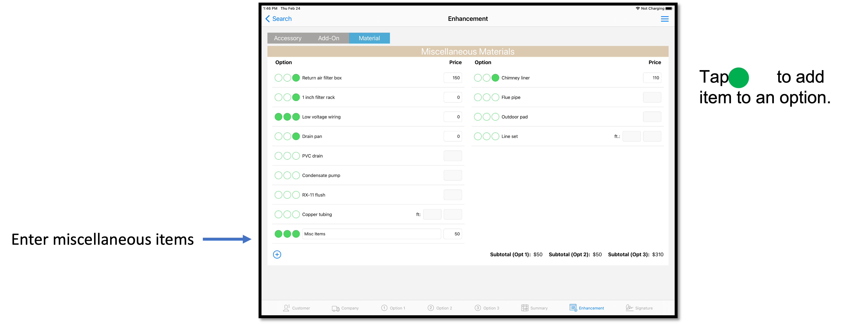Viewport: 868px width, 324px height.
Task: Switch to the Accessory tab
Action: (x=288, y=38)
